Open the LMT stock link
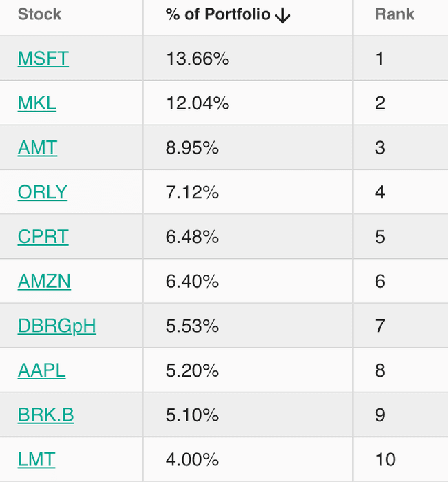This screenshot has width=448, height=482. 36,459
